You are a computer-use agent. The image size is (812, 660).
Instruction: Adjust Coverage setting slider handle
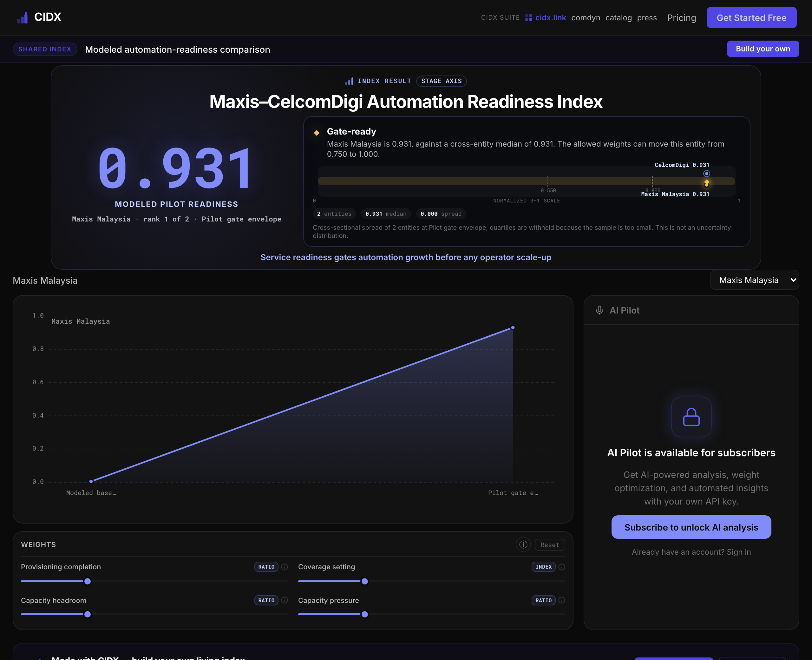[x=365, y=581]
